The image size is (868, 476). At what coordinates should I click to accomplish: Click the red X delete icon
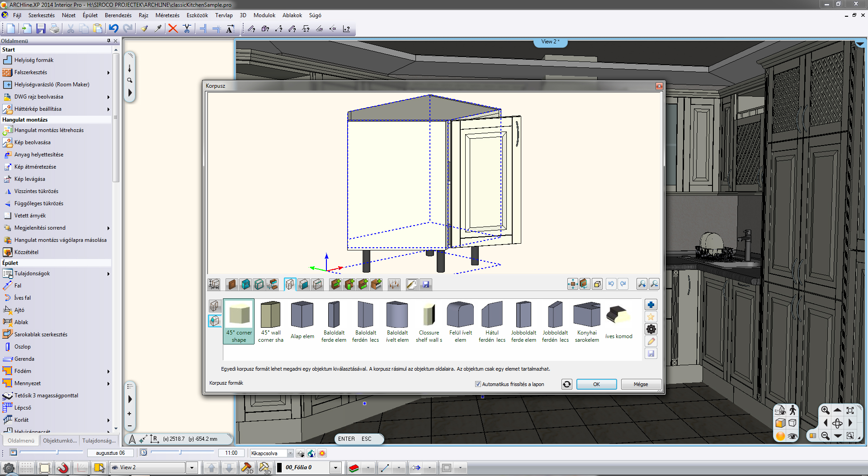pyautogui.click(x=173, y=29)
